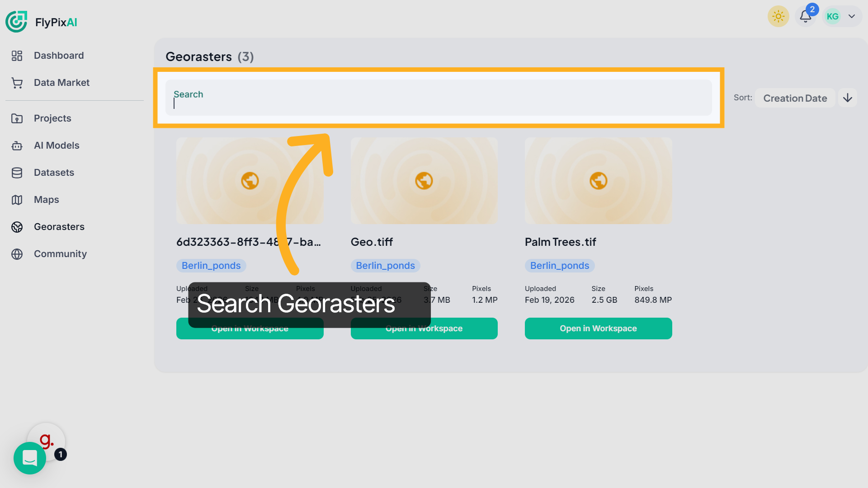Click the 6d323363-8ff3 file title
The width and height of the screenshot is (868, 488).
coord(249,242)
